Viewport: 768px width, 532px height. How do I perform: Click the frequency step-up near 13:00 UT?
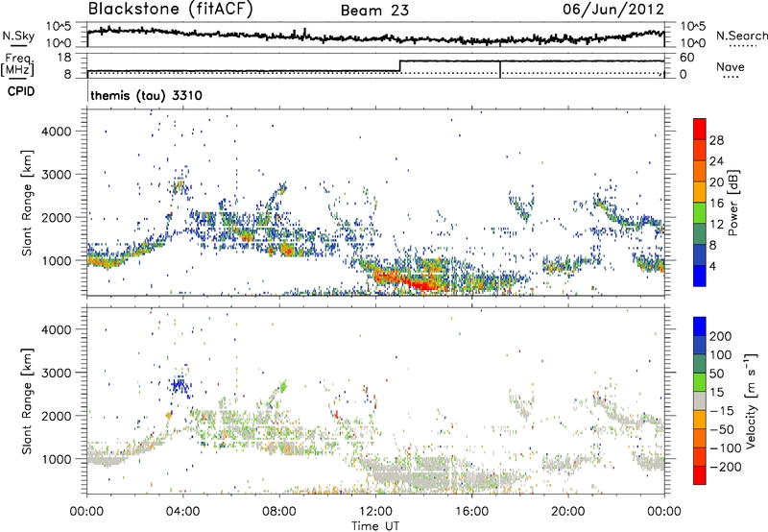[x=400, y=66]
